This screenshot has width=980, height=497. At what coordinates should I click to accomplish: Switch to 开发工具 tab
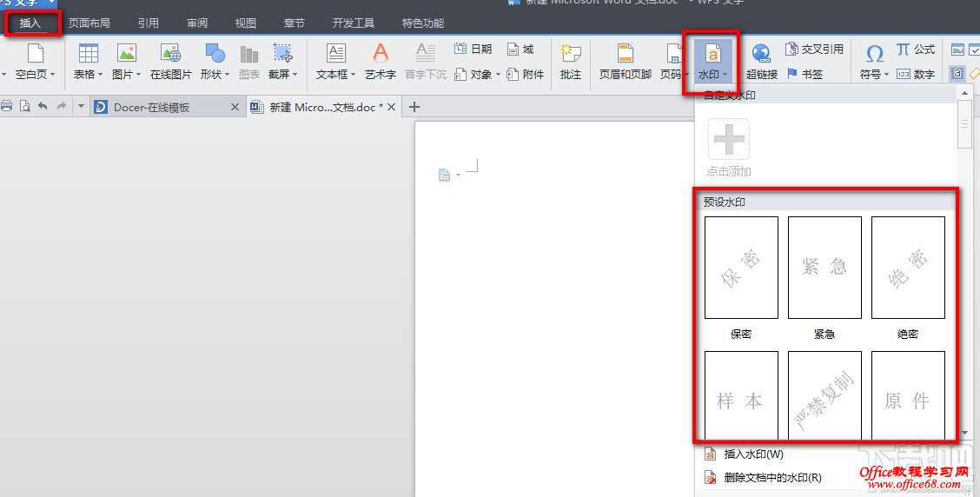353,23
